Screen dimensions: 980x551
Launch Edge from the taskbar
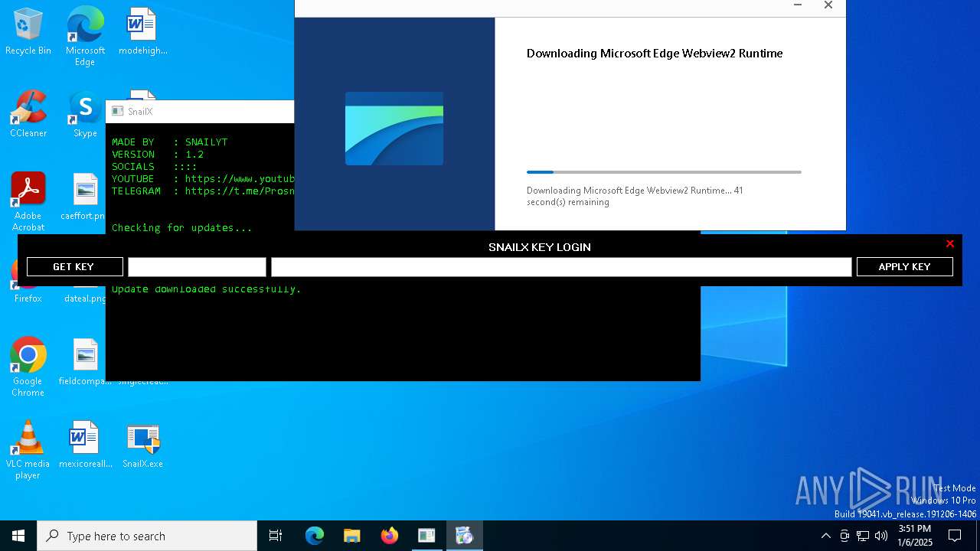coord(315,536)
